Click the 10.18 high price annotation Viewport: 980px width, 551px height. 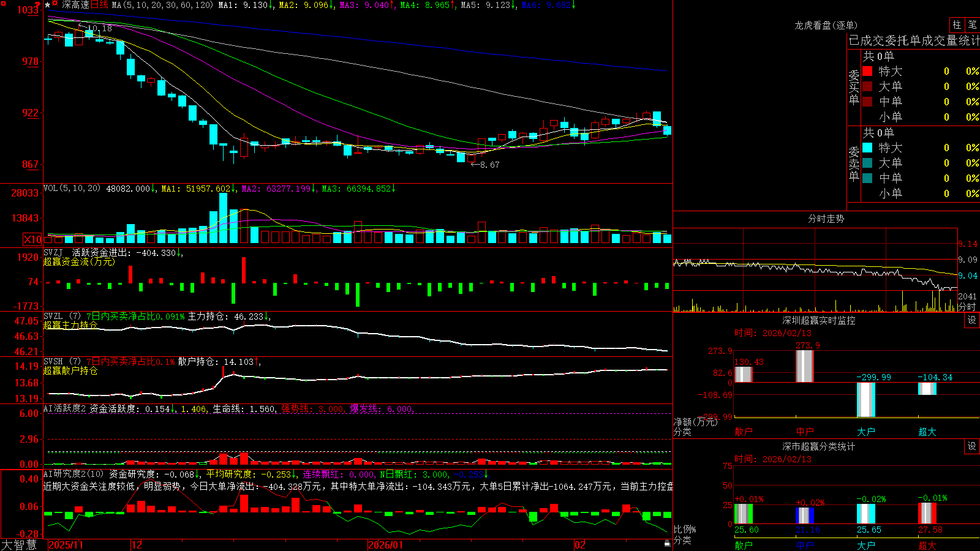point(99,28)
